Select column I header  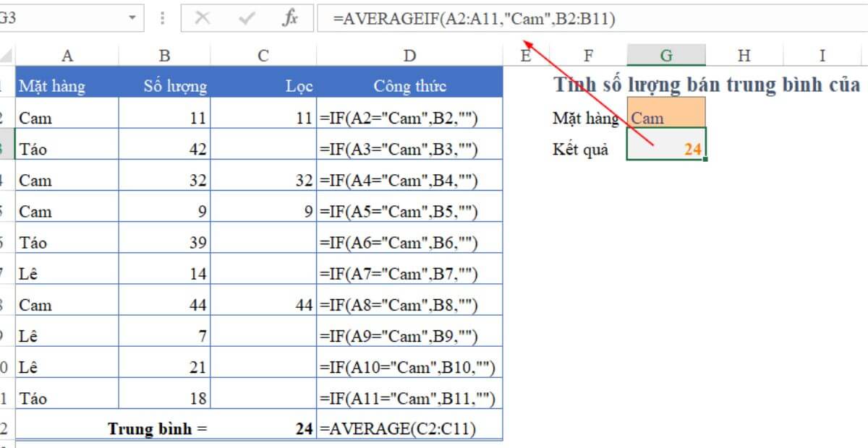pos(822,55)
